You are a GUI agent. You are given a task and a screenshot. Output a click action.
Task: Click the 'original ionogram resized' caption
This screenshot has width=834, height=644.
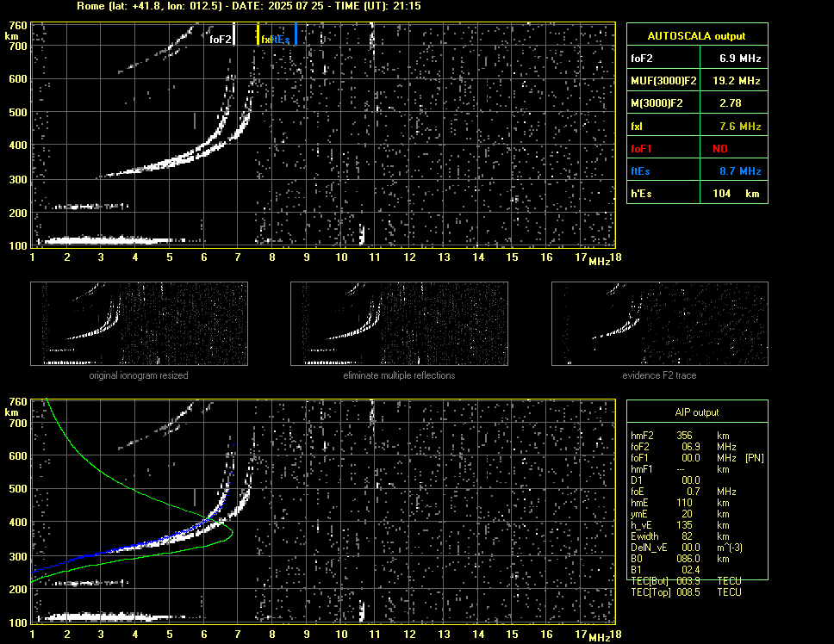(139, 375)
